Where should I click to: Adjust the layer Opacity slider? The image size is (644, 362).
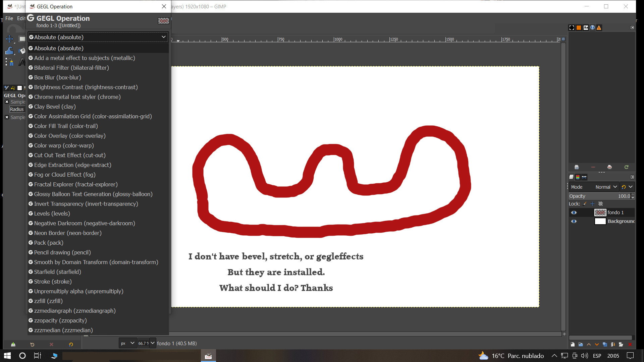pyautogui.click(x=600, y=196)
